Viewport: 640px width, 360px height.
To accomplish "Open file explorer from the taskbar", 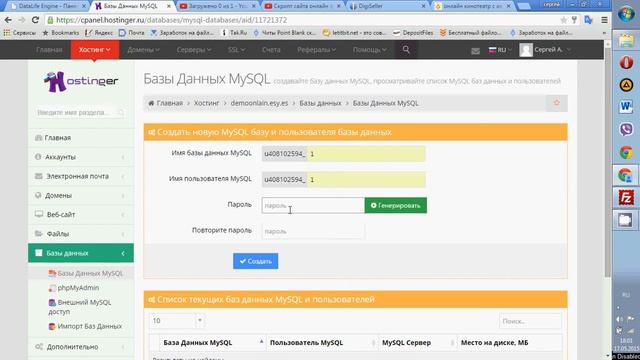I will pyautogui.click(x=626, y=40).
